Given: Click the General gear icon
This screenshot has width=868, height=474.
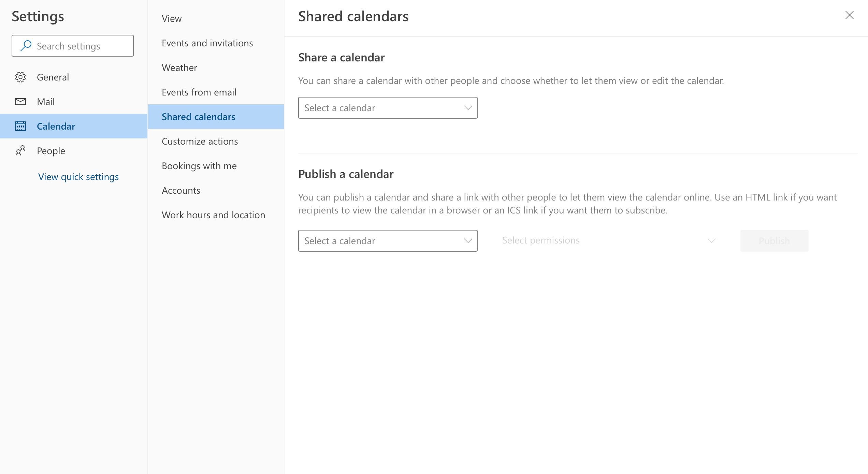Looking at the screenshot, I should point(20,77).
